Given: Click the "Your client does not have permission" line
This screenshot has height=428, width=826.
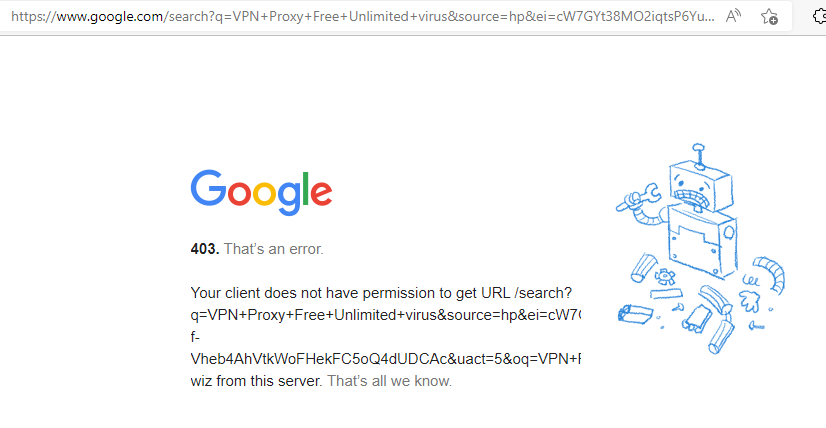Looking at the screenshot, I should pos(380,293).
